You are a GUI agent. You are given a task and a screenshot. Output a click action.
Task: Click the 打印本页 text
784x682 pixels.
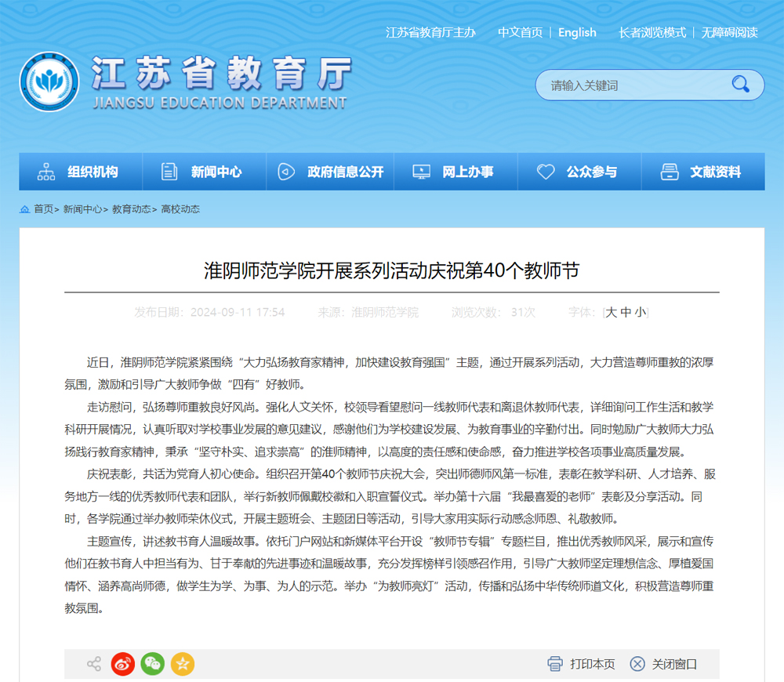click(592, 664)
